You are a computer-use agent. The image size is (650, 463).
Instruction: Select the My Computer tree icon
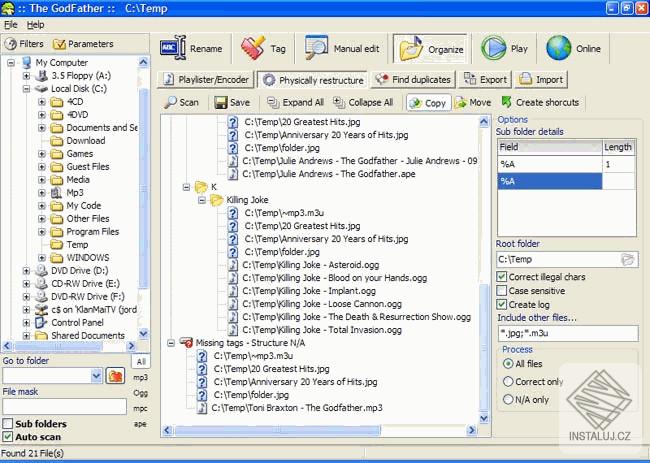tap(27, 63)
